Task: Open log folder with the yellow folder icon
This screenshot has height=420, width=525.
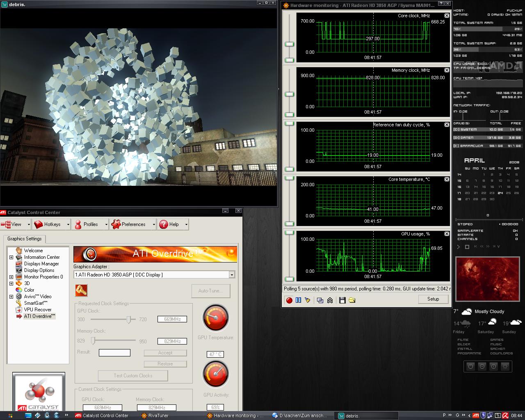Action: click(352, 300)
